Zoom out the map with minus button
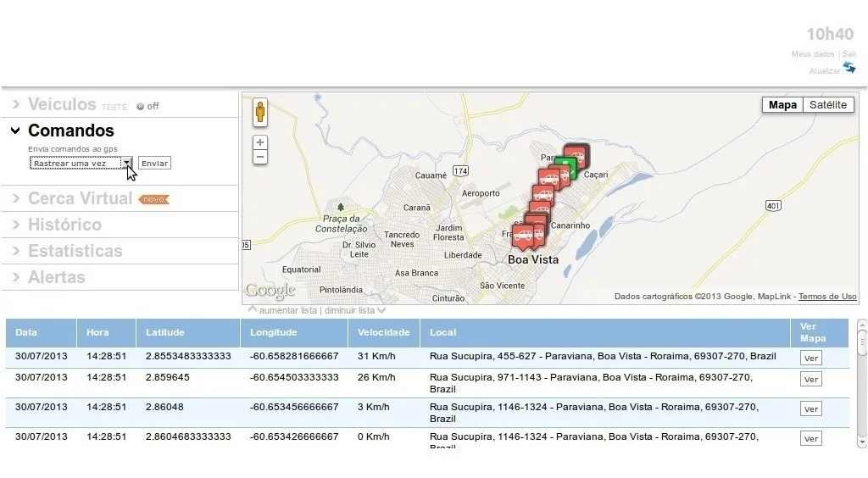868x478 pixels. [x=260, y=157]
